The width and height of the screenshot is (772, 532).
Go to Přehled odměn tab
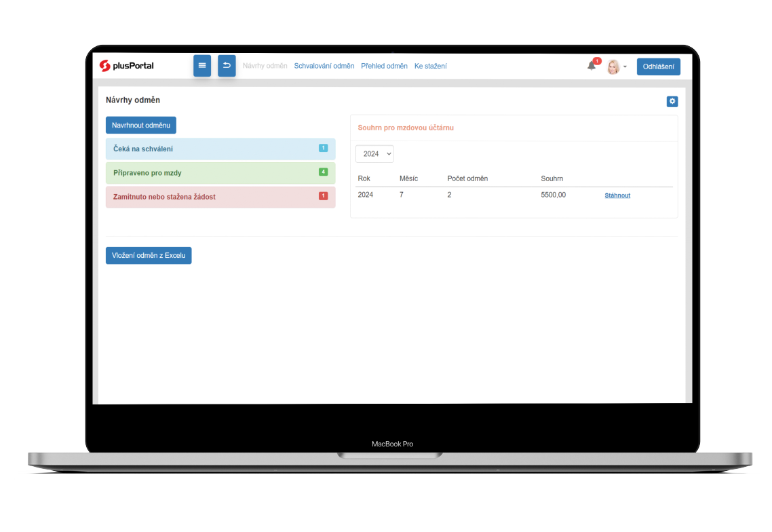tap(384, 66)
